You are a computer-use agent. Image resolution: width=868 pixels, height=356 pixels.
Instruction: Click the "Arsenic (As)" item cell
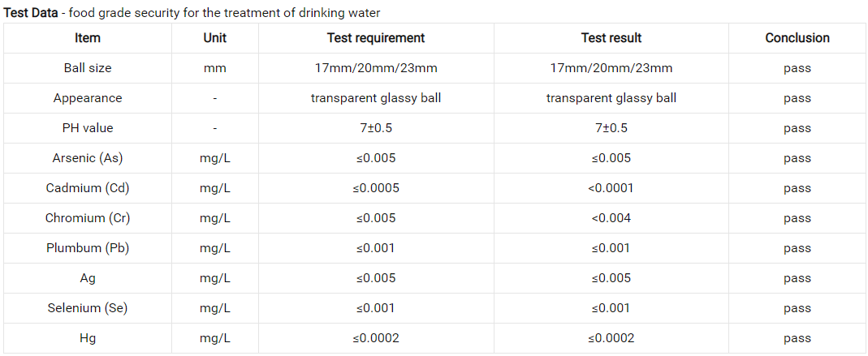coord(88,158)
